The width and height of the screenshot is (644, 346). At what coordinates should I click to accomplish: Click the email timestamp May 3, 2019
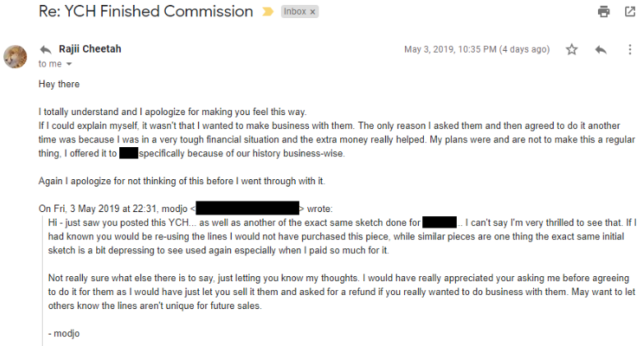476,49
